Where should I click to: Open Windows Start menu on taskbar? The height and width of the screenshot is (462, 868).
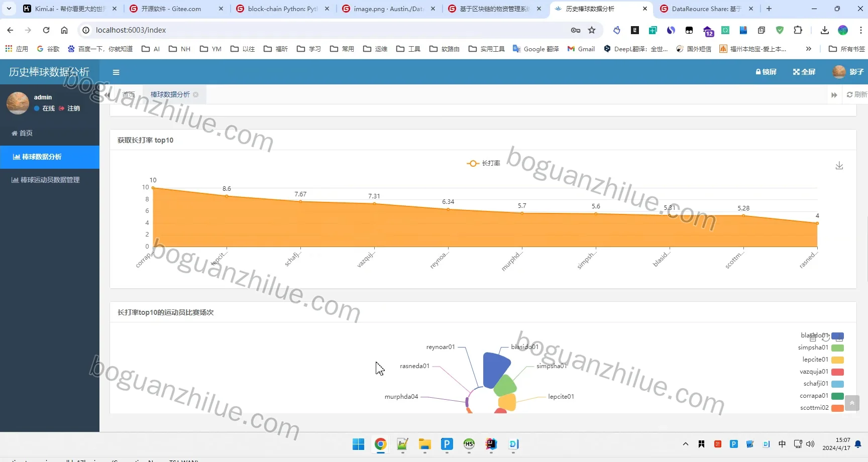pyautogui.click(x=358, y=444)
